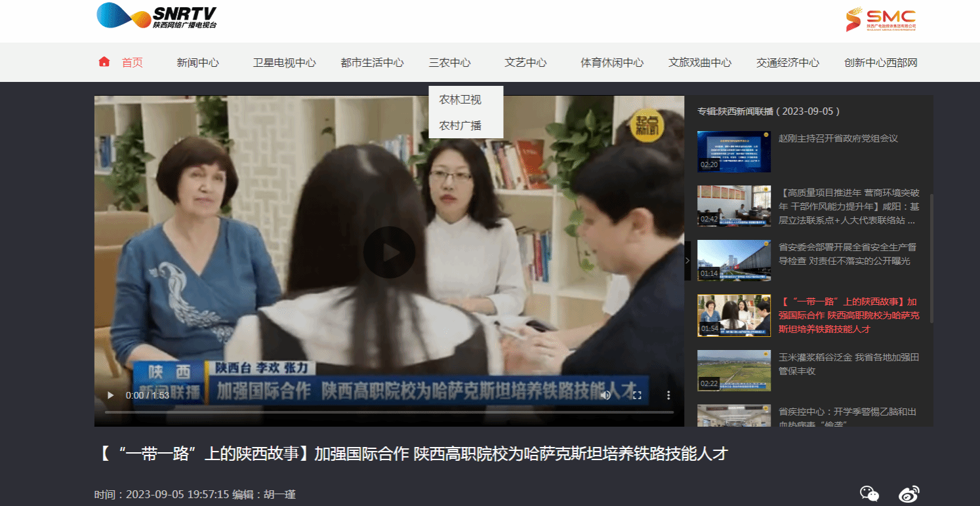Mute the video with the volume icon
The height and width of the screenshot is (506, 980).
[605, 395]
